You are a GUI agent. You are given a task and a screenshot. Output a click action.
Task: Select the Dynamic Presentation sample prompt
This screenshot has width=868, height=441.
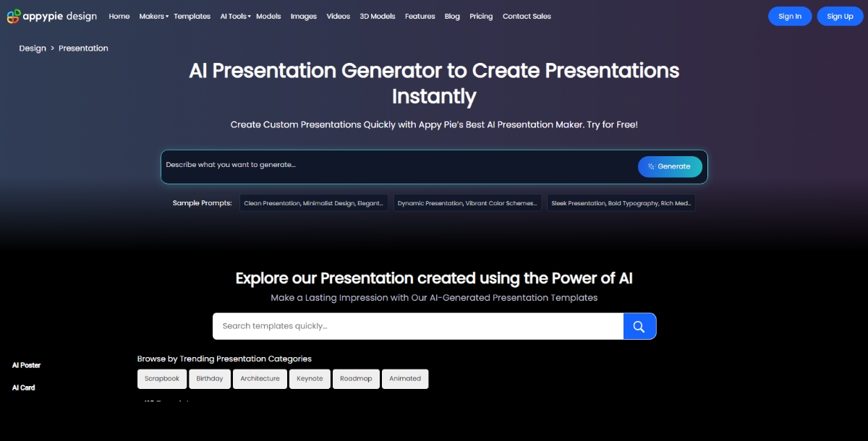pos(467,202)
